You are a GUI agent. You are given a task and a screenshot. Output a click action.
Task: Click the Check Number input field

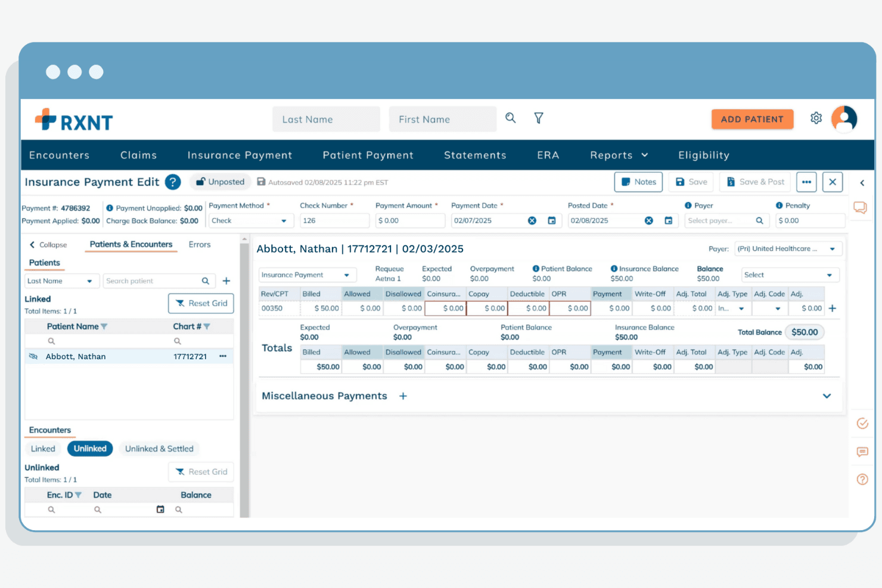pyautogui.click(x=334, y=220)
